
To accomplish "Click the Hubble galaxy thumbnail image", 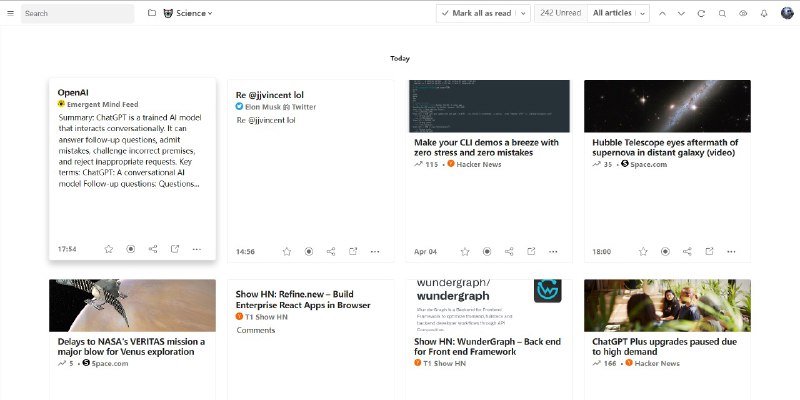I will click(667, 106).
